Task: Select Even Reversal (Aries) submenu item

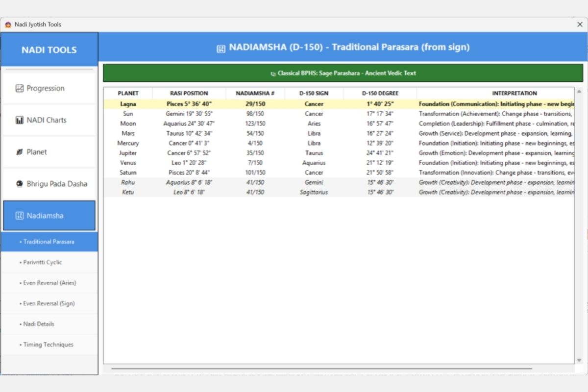Action: coord(49,283)
